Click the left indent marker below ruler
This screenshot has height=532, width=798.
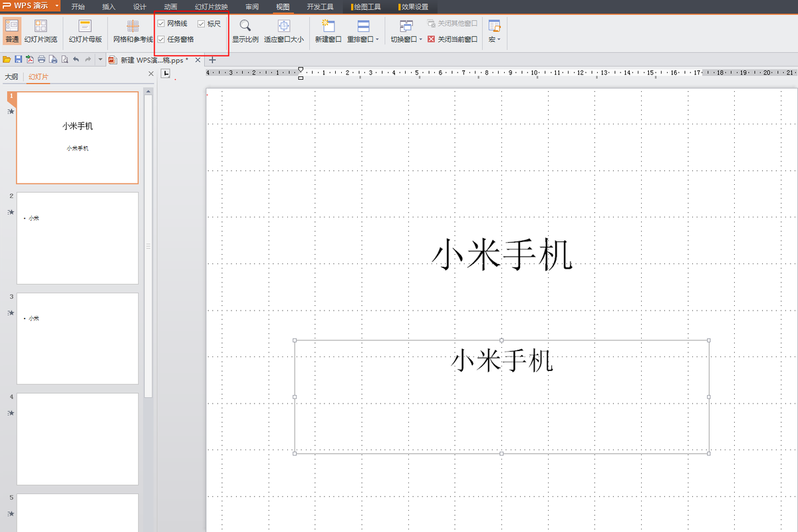coord(301,78)
